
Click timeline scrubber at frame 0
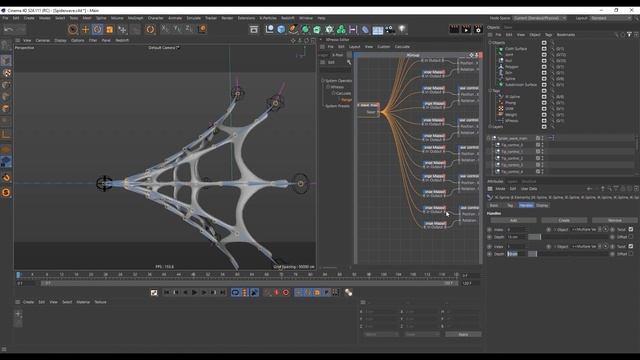coord(18,275)
